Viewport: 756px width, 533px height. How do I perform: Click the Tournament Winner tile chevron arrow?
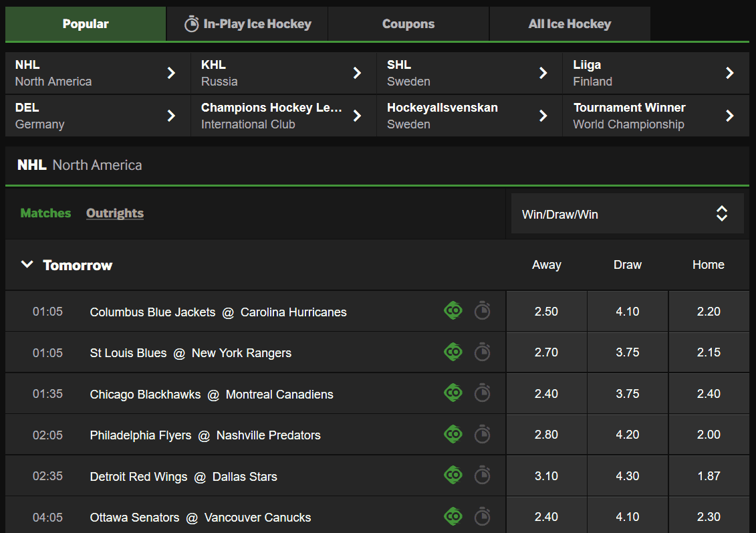coord(730,116)
